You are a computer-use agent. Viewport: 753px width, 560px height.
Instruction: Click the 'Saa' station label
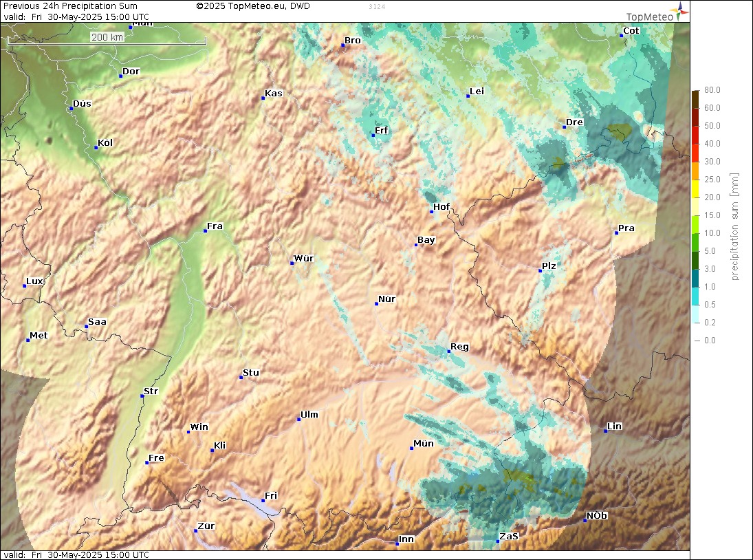97,322
